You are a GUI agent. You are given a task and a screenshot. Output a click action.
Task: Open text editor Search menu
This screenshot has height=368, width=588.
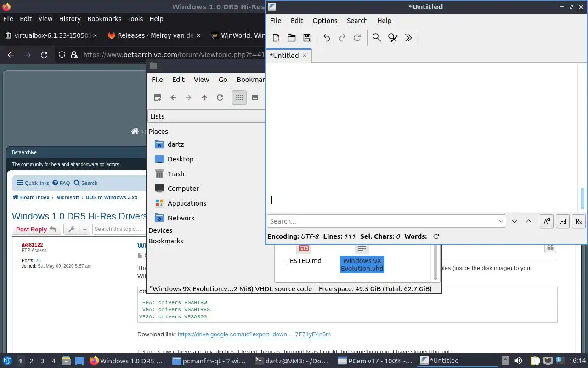pyautogui.click(x=357, y=21)
